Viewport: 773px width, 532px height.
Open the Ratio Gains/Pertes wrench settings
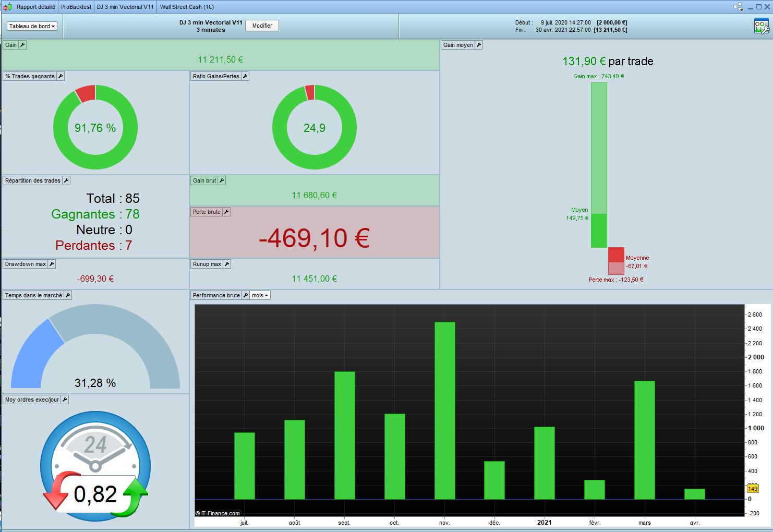coord(245,76)
